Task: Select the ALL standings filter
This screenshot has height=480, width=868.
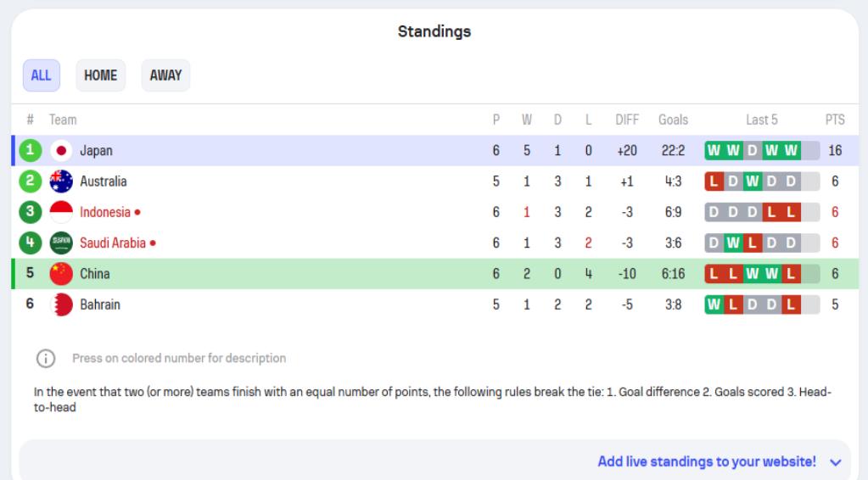Action: [41, 75]
